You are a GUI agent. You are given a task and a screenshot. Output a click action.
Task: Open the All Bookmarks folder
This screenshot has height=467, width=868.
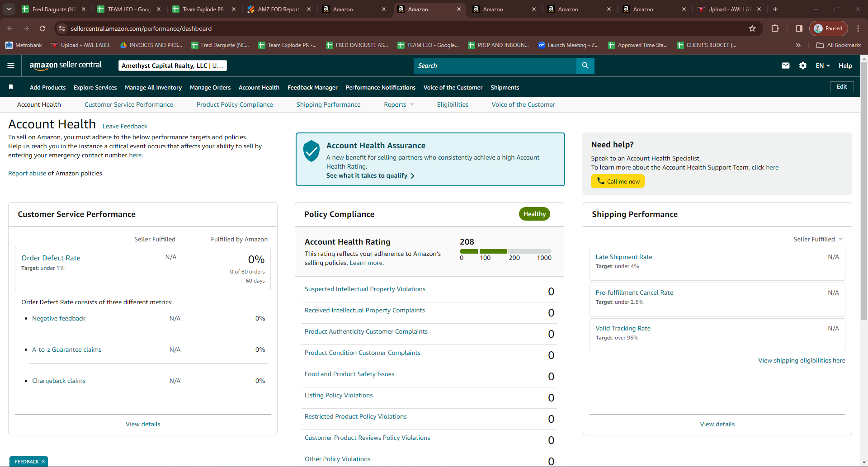[839, 45]
